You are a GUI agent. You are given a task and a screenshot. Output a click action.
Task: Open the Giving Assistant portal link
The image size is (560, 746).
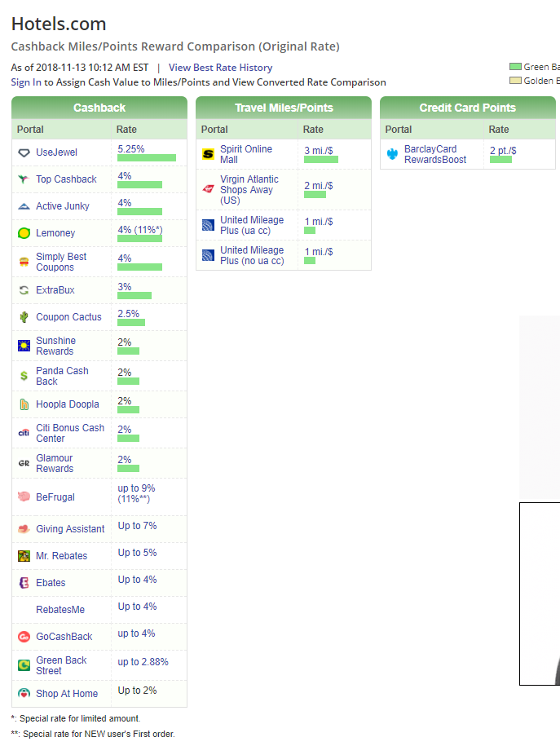point(70,529)
